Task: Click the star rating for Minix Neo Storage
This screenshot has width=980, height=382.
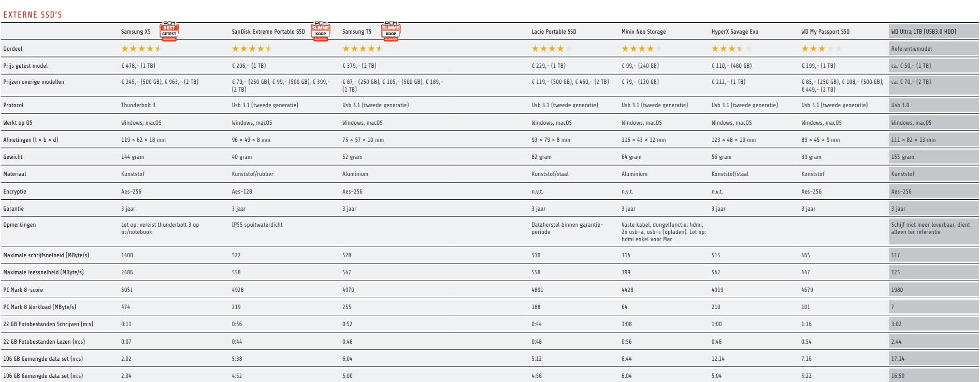Action: 641,49
